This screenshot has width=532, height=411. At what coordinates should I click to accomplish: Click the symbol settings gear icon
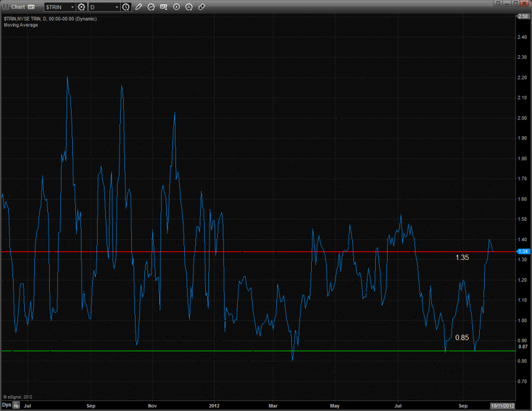(x=81, y=7)
